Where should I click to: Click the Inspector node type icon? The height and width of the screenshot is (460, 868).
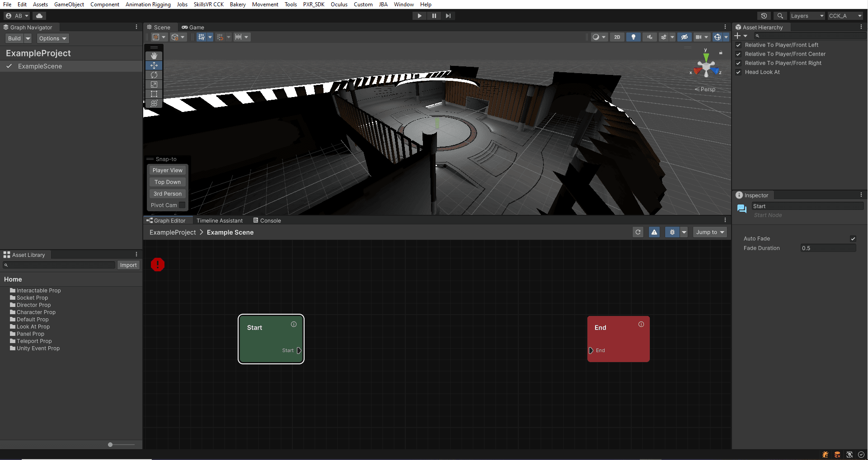pyautogui.click(x=742, y=209)
